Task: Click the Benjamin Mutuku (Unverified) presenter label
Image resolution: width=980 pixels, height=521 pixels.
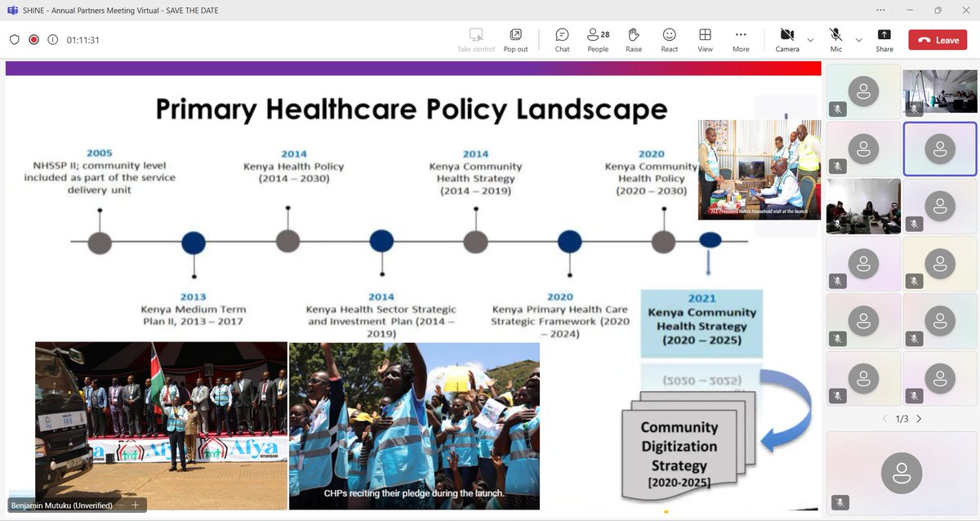Action: [x=61, y=505]
